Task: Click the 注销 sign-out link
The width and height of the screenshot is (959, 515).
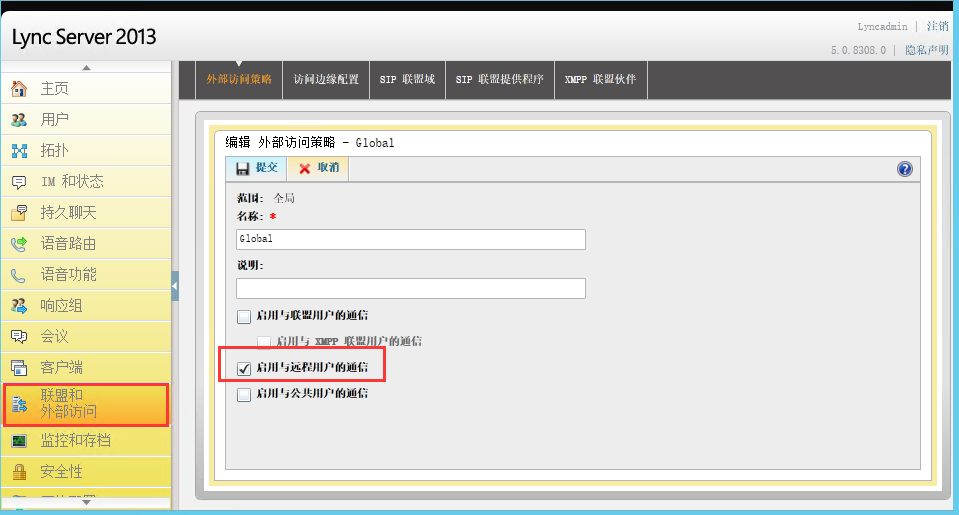Action: tap(937, 26)
